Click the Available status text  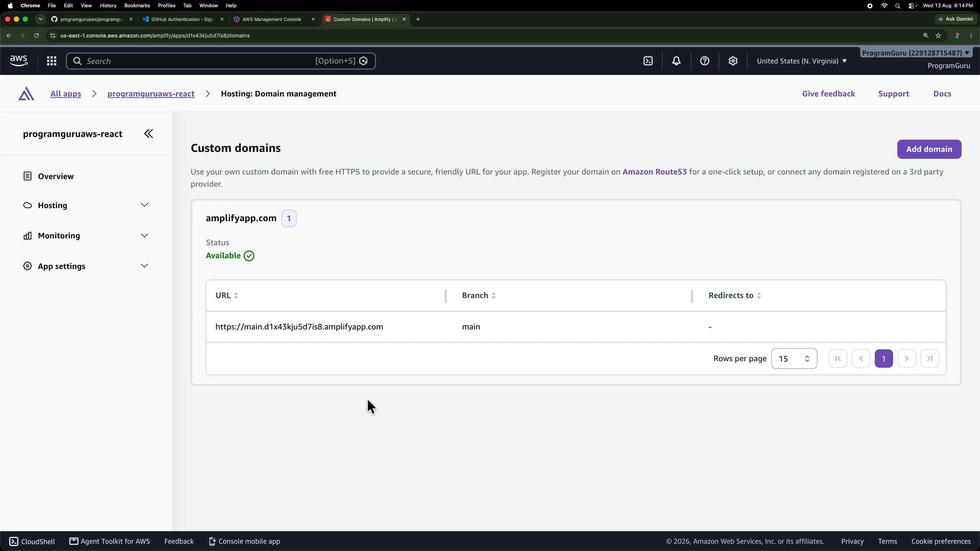pyautogui.click(x=223, y=256)
